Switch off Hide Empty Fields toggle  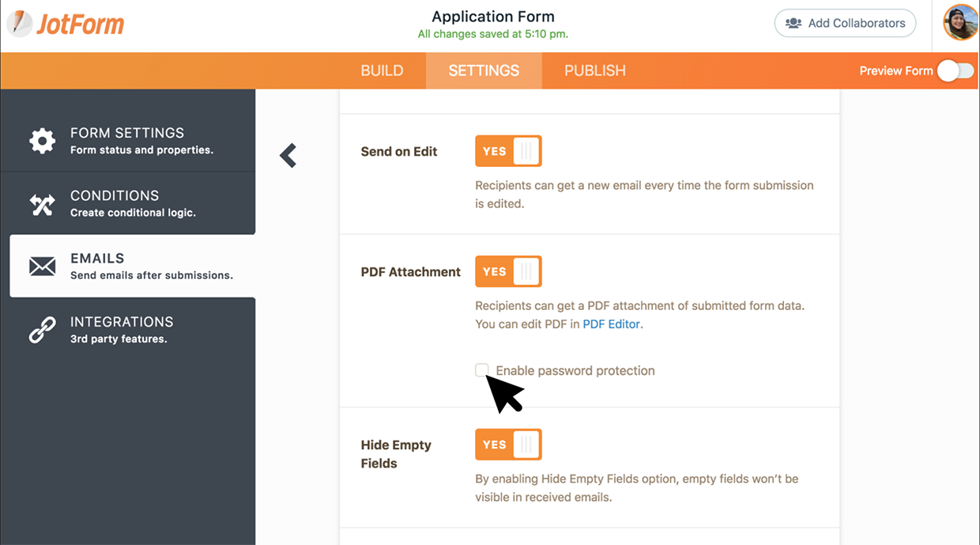point(508,445)
